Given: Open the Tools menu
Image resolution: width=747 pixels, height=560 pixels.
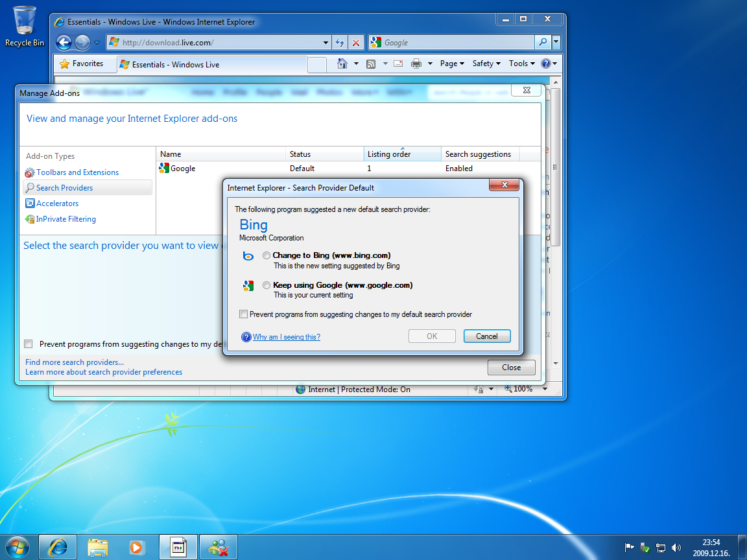Looking at the screenshot, I should [x=521, y=64].
